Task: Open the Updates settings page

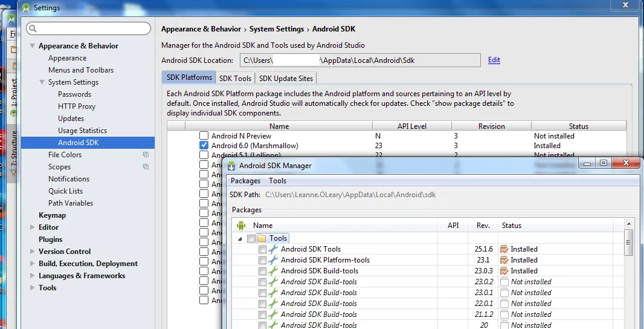Action: pos(71,119)
